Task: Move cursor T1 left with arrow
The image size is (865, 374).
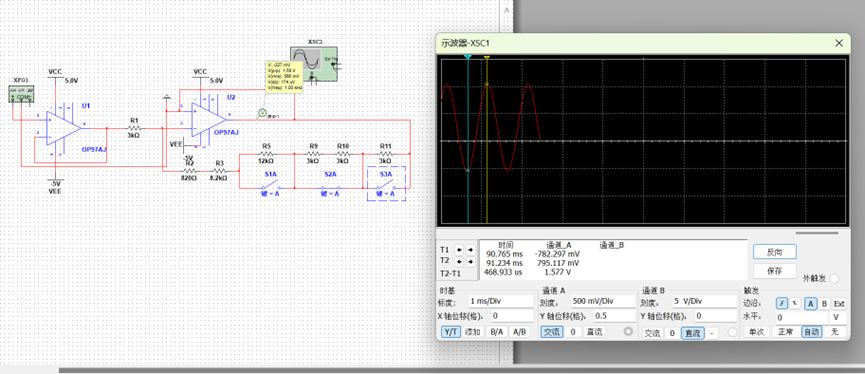Action: [459, 249]
